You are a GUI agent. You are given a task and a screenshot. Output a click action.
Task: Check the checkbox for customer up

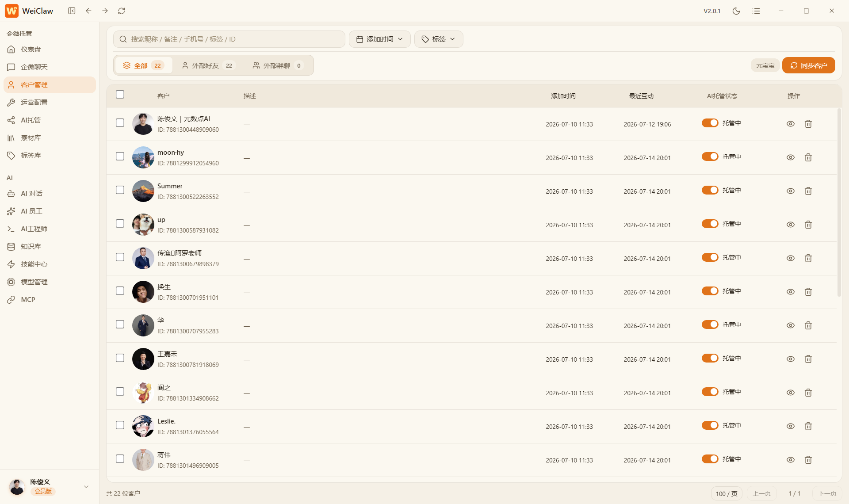(120, 224)
